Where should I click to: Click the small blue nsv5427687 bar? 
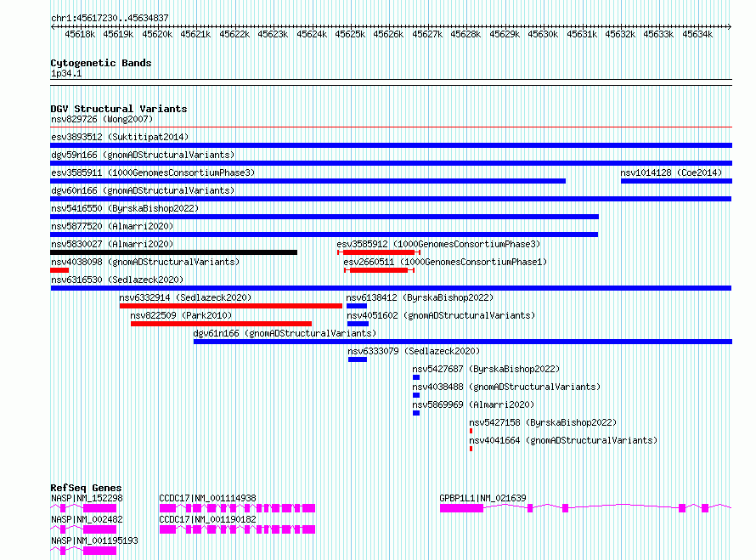click(416, 377)
